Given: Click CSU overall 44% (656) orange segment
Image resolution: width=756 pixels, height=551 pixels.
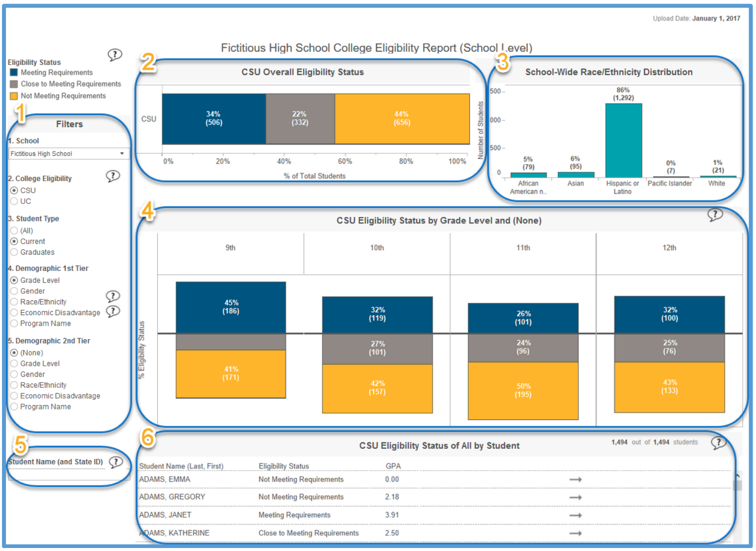Looking at the screenshot, I should 402,119.
